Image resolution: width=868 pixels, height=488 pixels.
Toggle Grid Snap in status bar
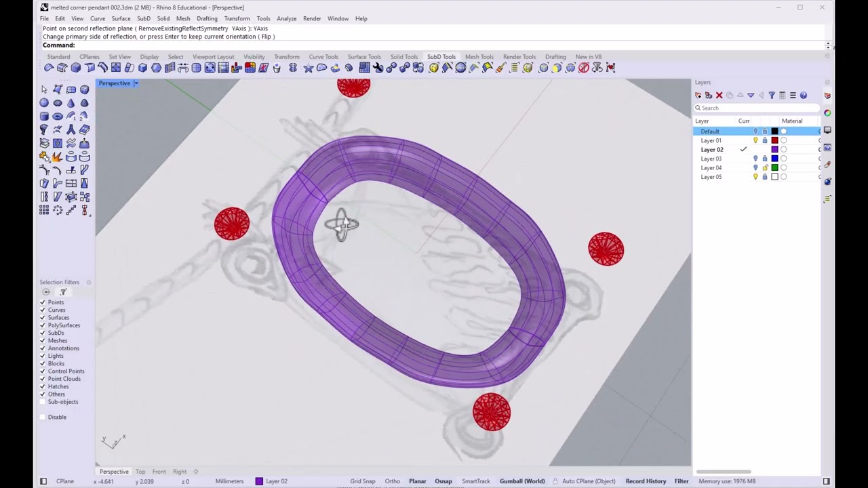[x=363, y=481]
